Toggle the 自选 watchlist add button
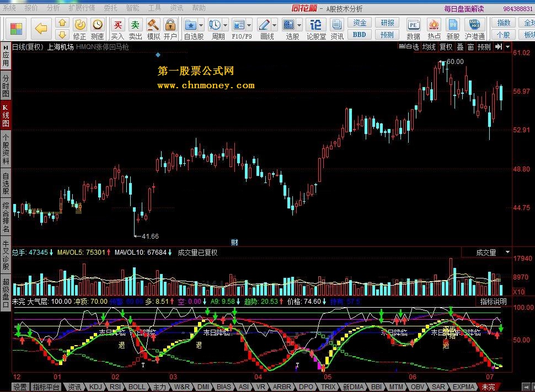The width and height of the screenshot is (535, 392). [409, 47]
